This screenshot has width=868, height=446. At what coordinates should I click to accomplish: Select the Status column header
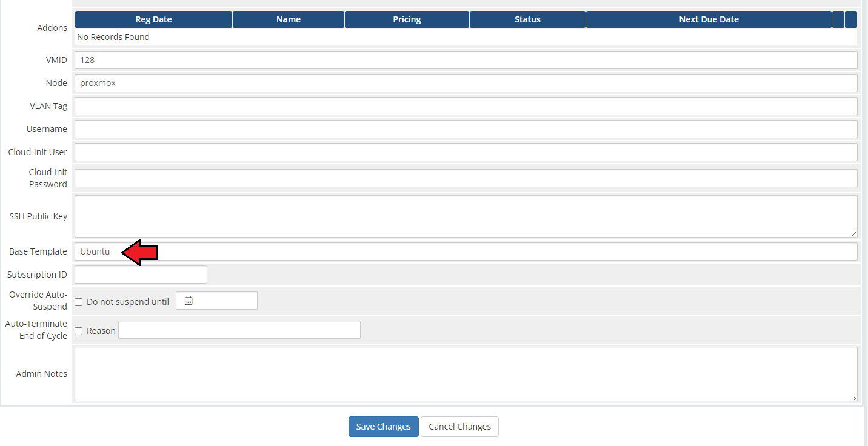[x=527, y=19]
